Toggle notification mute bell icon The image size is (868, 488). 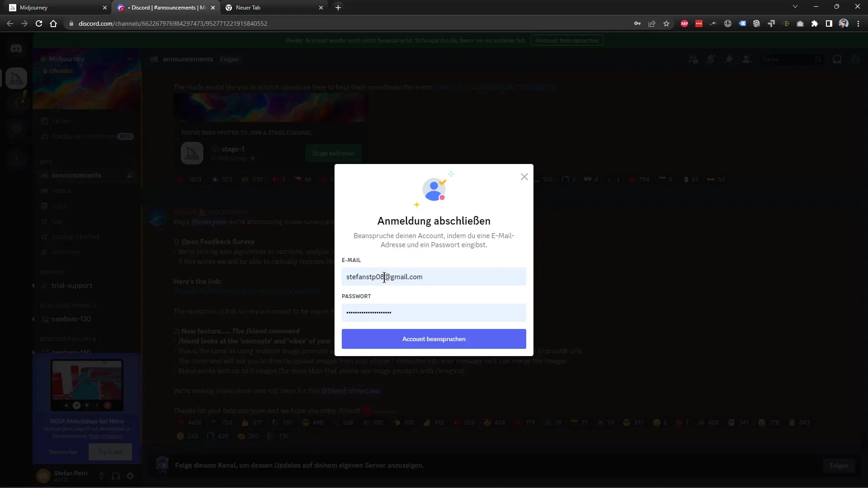tap(711, 59)
